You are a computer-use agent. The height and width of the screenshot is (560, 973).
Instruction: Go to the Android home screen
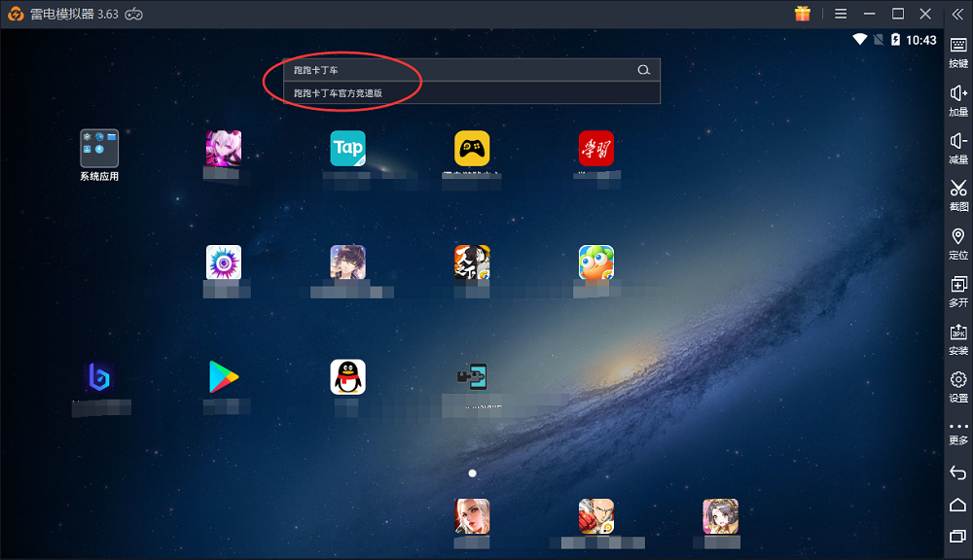[958, 505]
